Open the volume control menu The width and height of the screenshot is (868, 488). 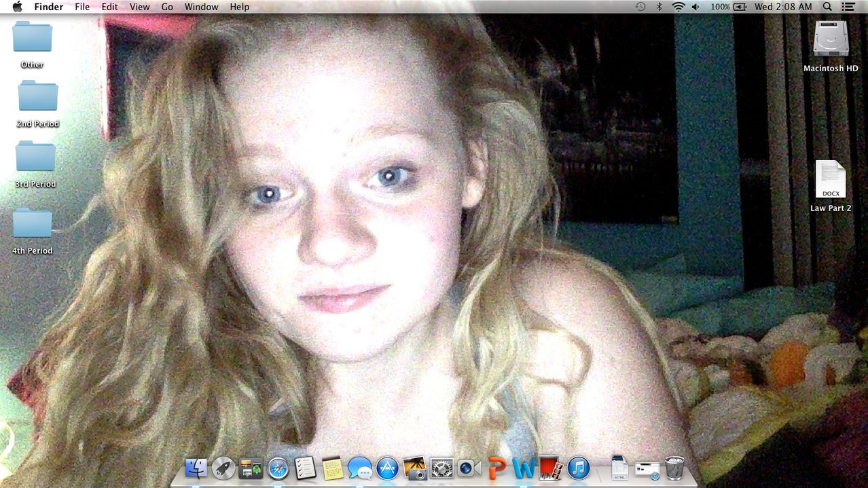click(x=695, y=7)
